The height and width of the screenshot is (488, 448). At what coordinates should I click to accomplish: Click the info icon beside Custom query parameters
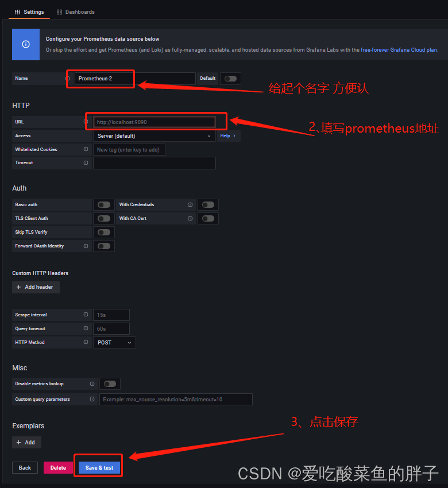tap(92, 399)
